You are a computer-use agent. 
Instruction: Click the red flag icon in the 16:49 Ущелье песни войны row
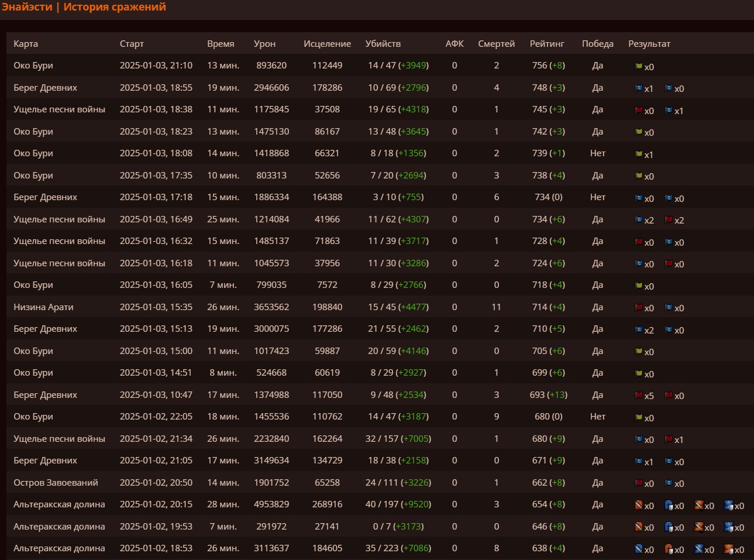point(669,220)
